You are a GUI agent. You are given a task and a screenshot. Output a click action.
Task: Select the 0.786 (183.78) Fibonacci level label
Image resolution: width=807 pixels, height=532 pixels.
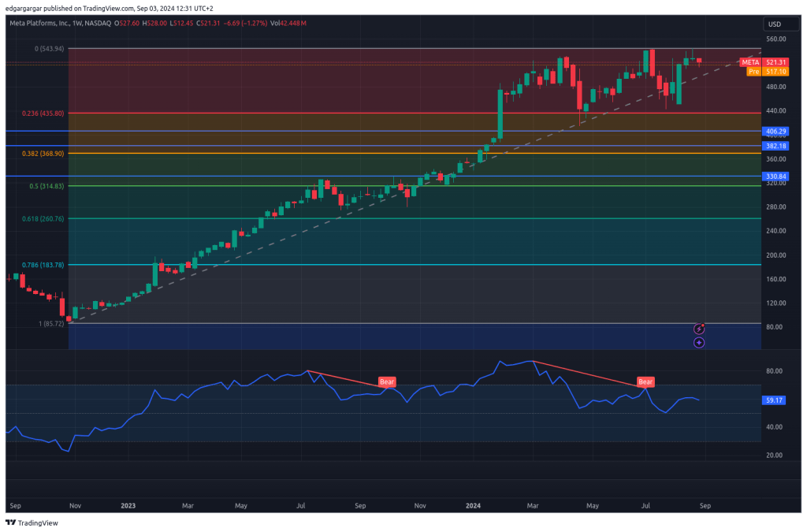click(43, 265)
